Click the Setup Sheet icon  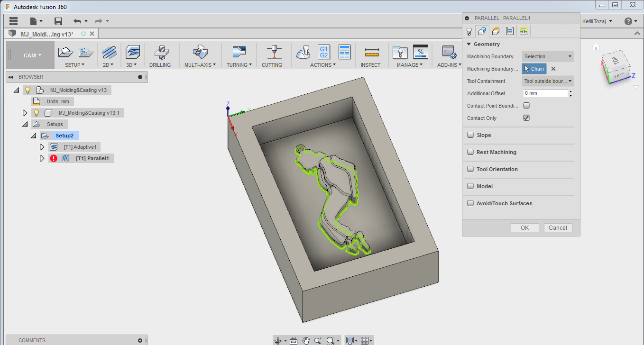[x=344, y=52]
